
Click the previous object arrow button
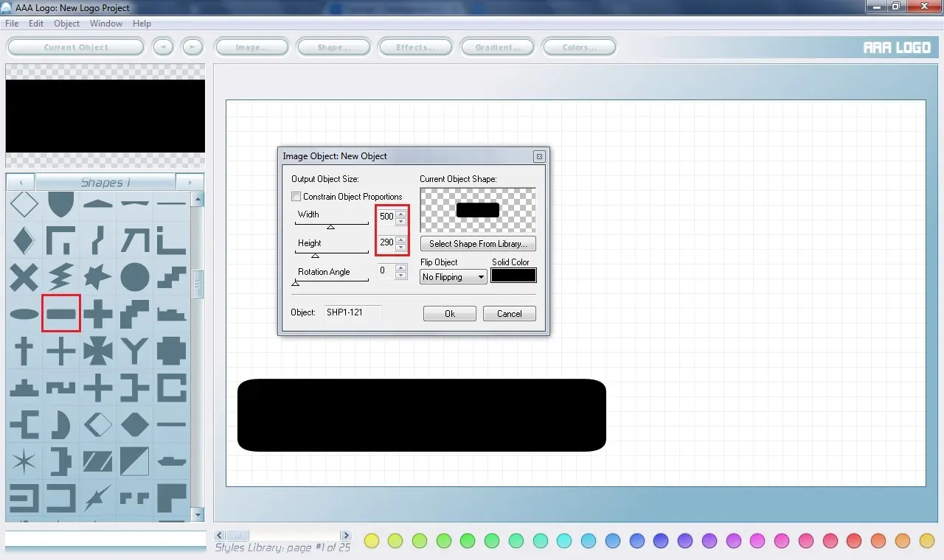tap(163, 47)
